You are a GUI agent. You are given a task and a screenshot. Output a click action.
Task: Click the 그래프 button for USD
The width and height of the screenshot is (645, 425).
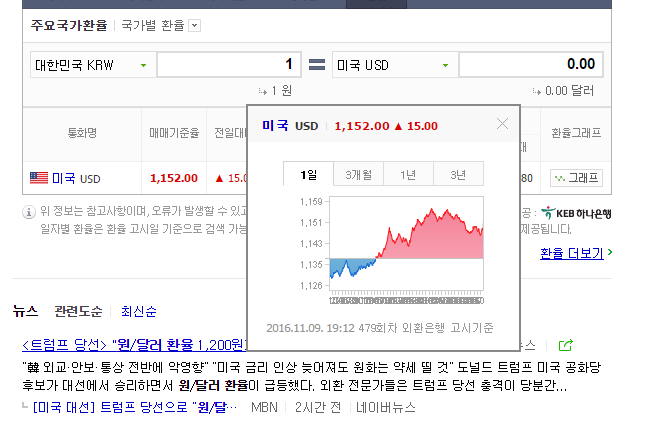576,178
